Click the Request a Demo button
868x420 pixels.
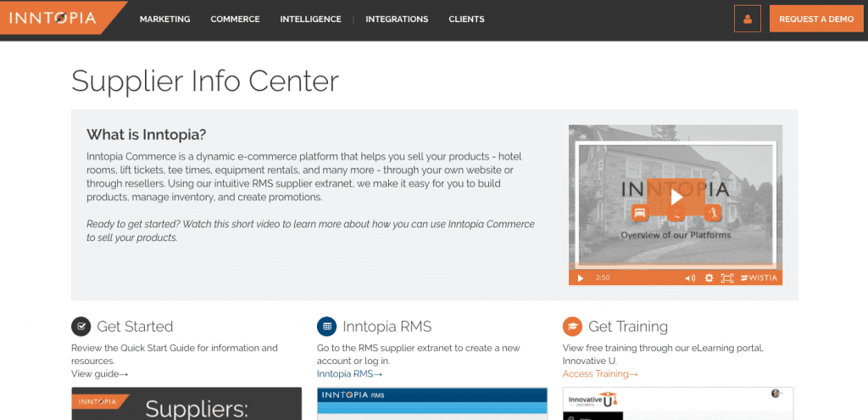pos(816,19)
